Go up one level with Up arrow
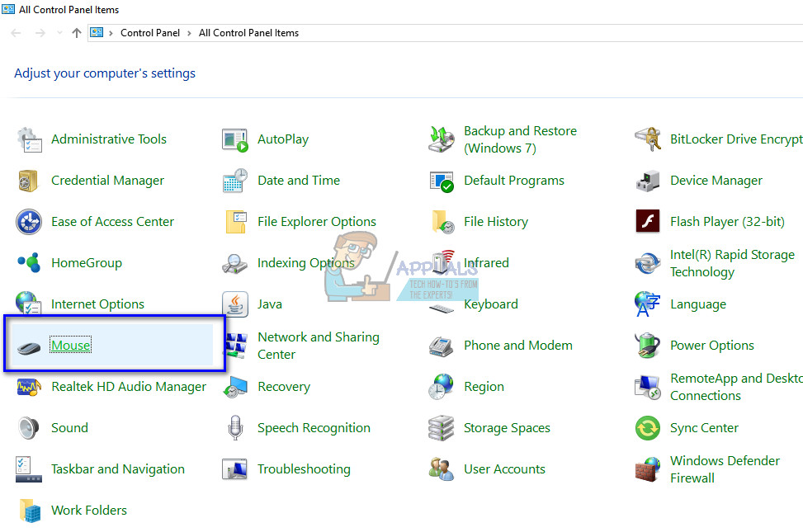803x532 pixels. coord(77,33)
